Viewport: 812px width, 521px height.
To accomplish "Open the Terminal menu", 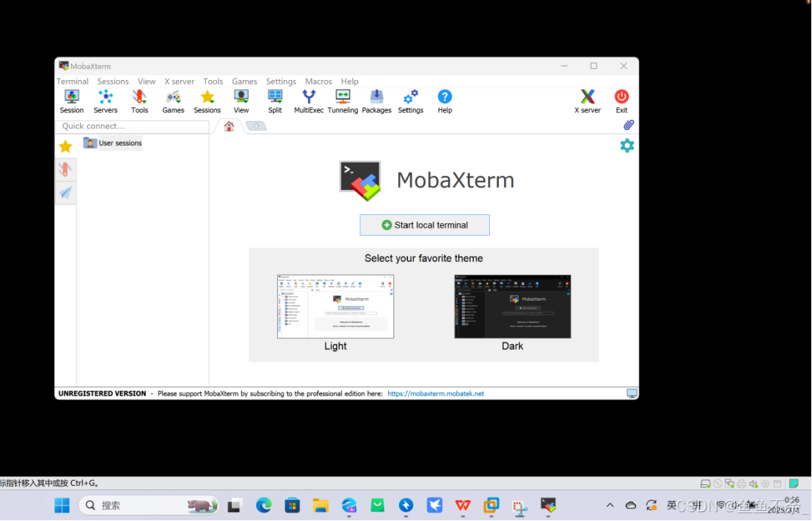I will [73, 81].
